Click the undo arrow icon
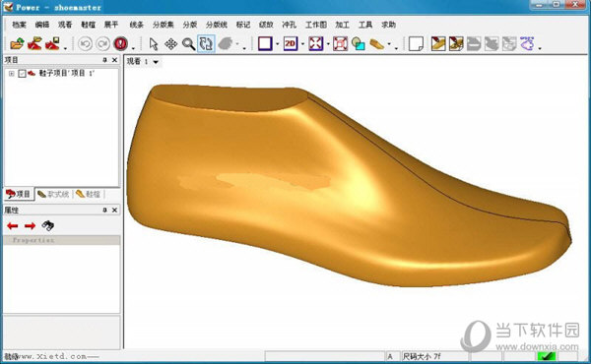 click(85, 44)
